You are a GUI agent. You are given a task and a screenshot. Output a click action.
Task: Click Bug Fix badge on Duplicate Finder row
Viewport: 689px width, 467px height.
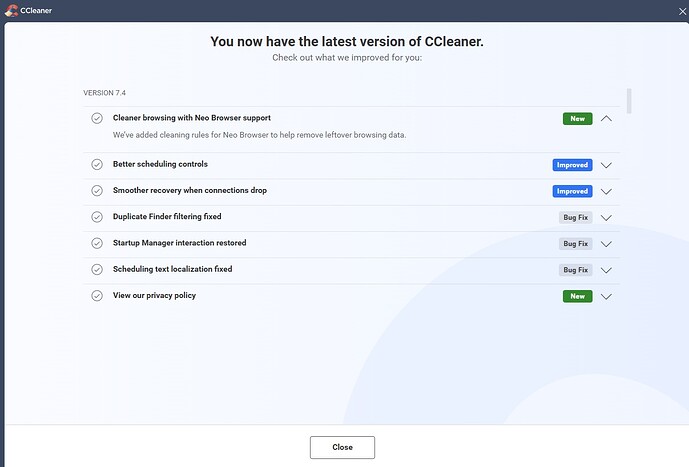[576, 217]
